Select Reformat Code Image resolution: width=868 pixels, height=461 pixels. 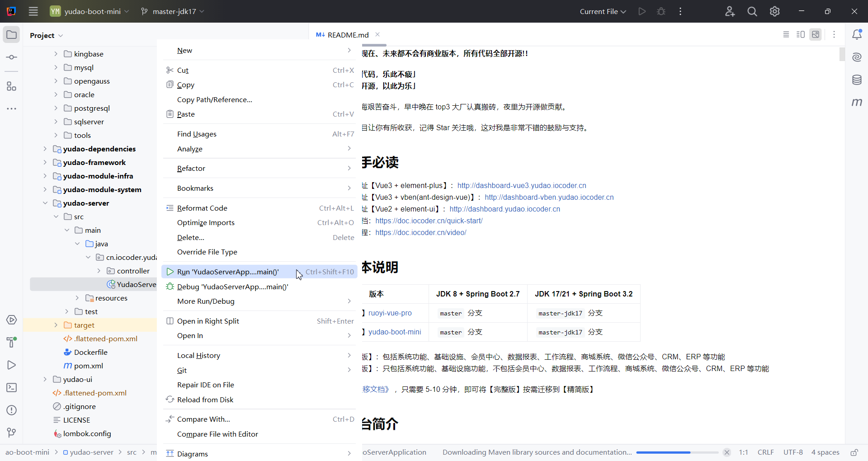coord(259,208)
